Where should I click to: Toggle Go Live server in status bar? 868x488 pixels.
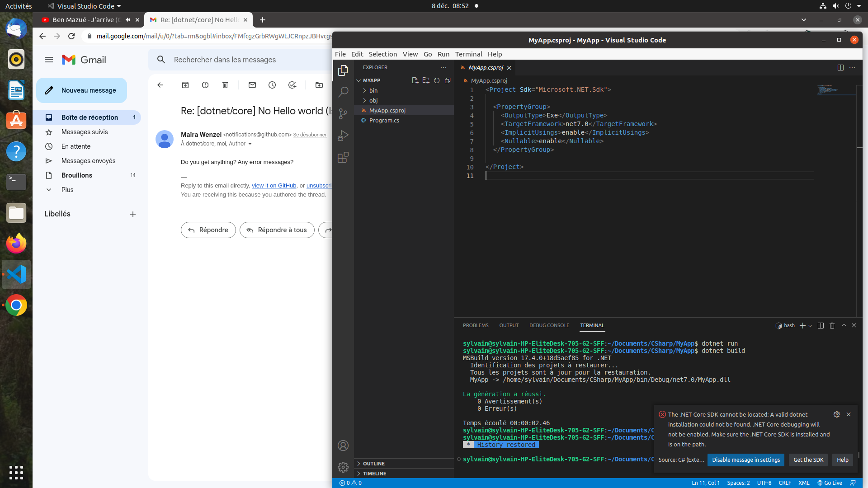830,483
